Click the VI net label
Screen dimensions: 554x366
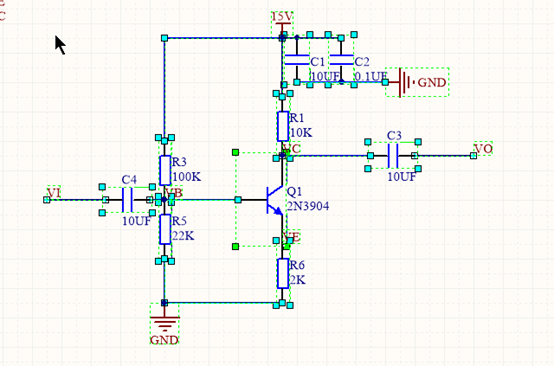pyautogui.click(x=54, y=193)
